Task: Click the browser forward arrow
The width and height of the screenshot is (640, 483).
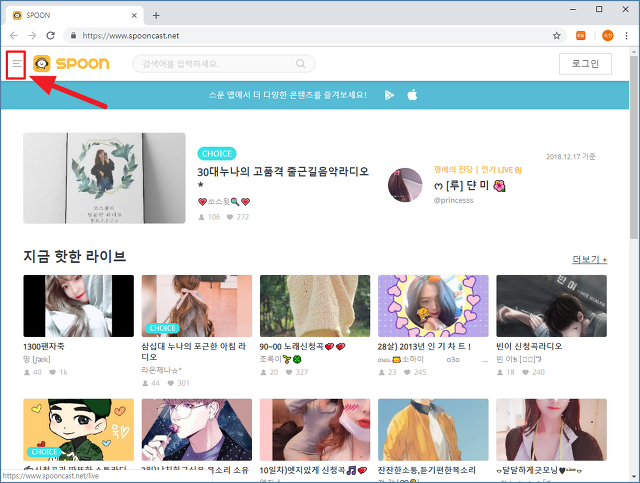Action: coord(32,36)
